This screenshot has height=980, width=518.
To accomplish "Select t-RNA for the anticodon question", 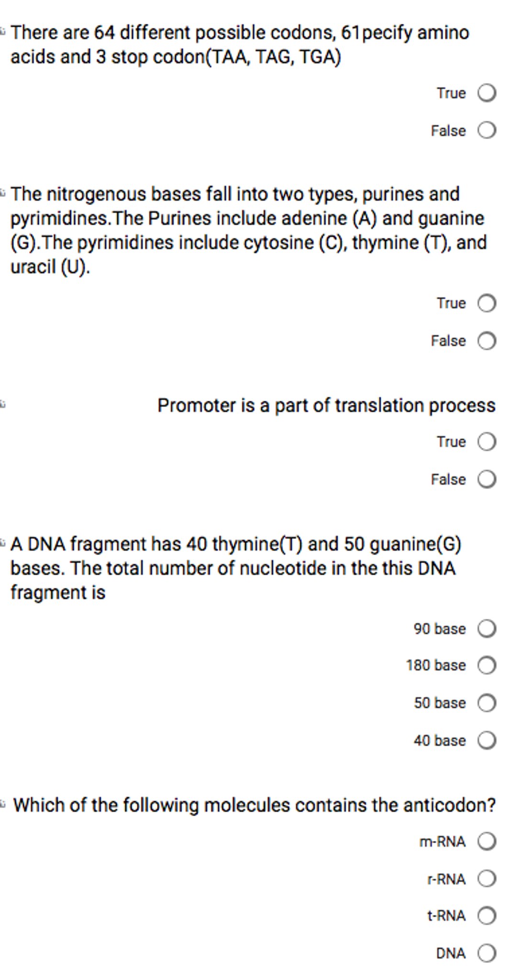I will click(487, 916).
